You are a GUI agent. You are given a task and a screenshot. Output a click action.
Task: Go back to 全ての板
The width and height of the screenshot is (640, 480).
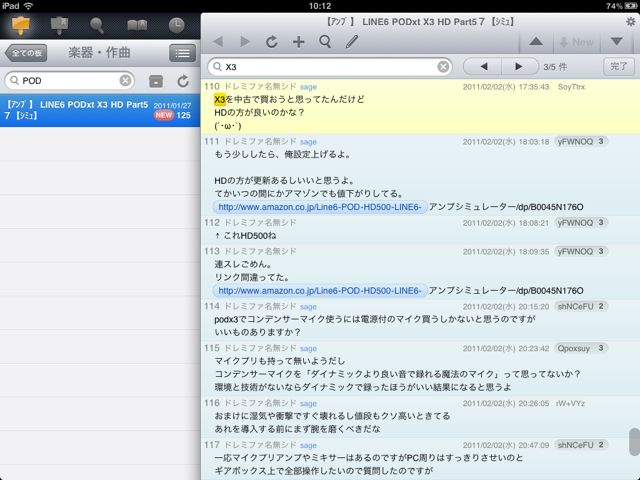pyautogui.click(x=26, y=53)
